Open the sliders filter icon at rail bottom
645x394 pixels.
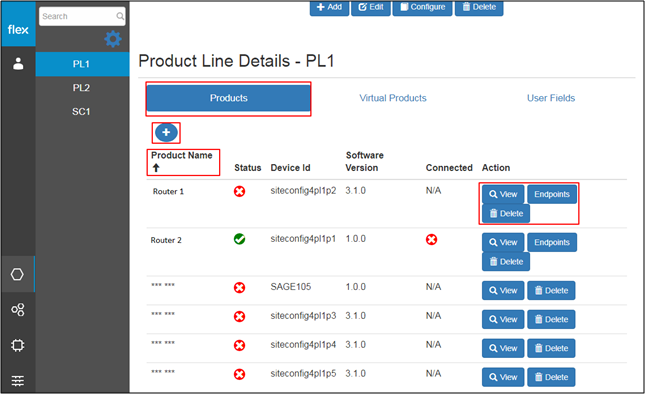[18, 380]
